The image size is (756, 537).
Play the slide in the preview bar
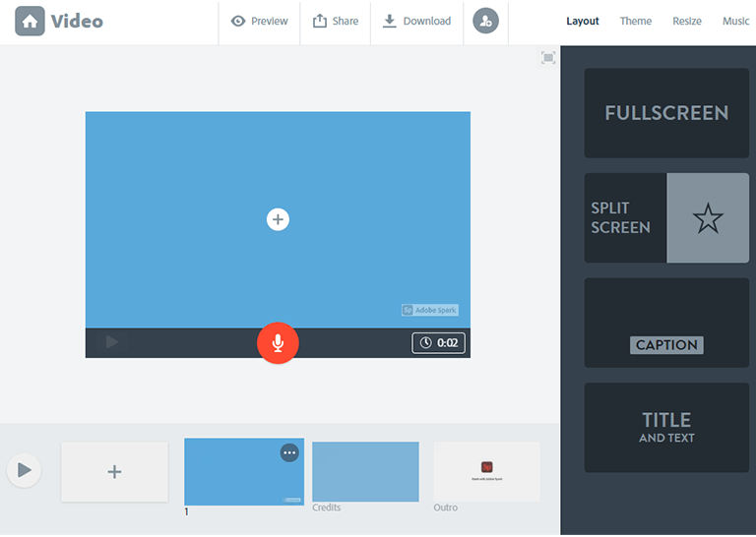[x=112, y=342]
